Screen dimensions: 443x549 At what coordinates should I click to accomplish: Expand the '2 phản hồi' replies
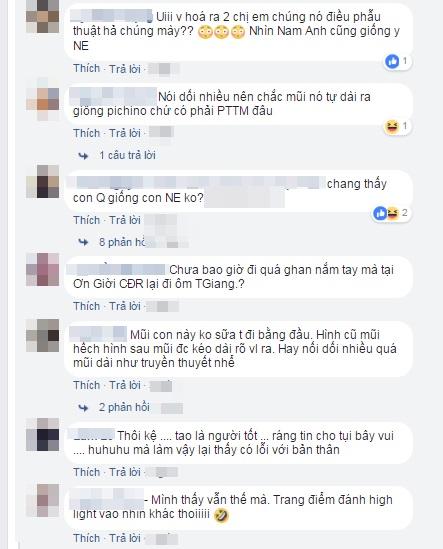point(124,407)
